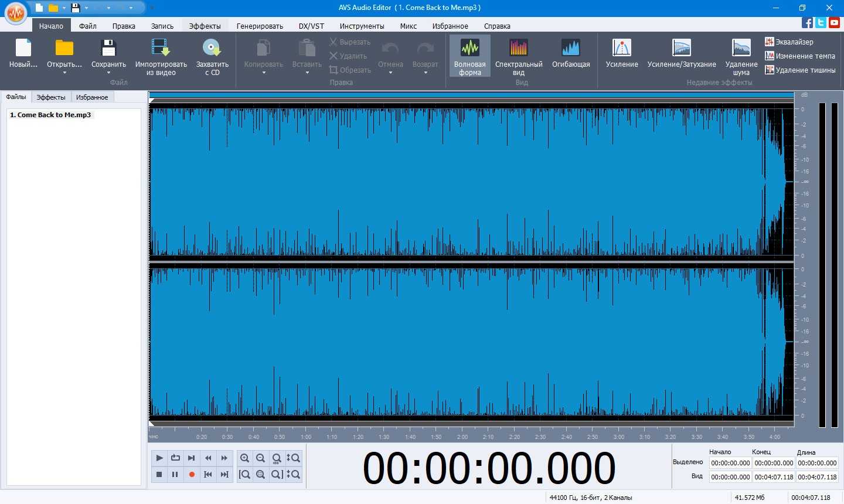Click the AVS application logo button
Viewport: 844px width, 504px height.
pyautogui.click(x=16, y=13)
